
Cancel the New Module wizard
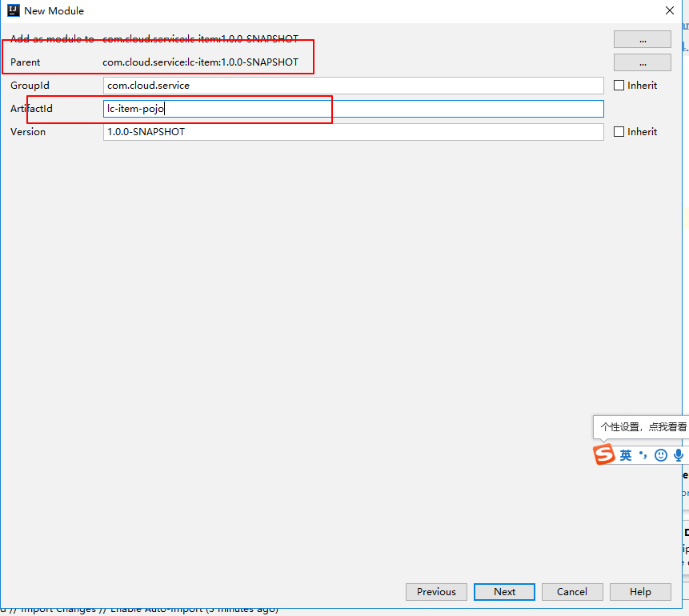click(572, 591)
